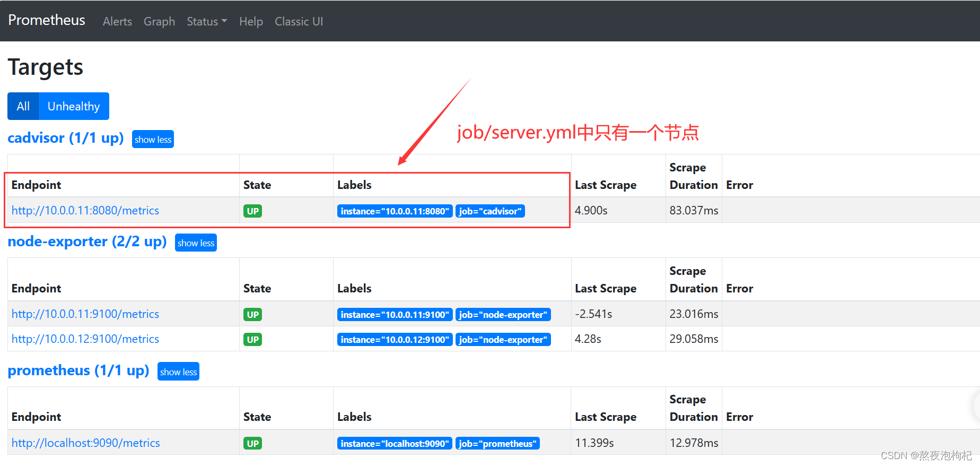Open endpoint http://10.0.0.12:9100/metrics

click(x=85, y=339)
